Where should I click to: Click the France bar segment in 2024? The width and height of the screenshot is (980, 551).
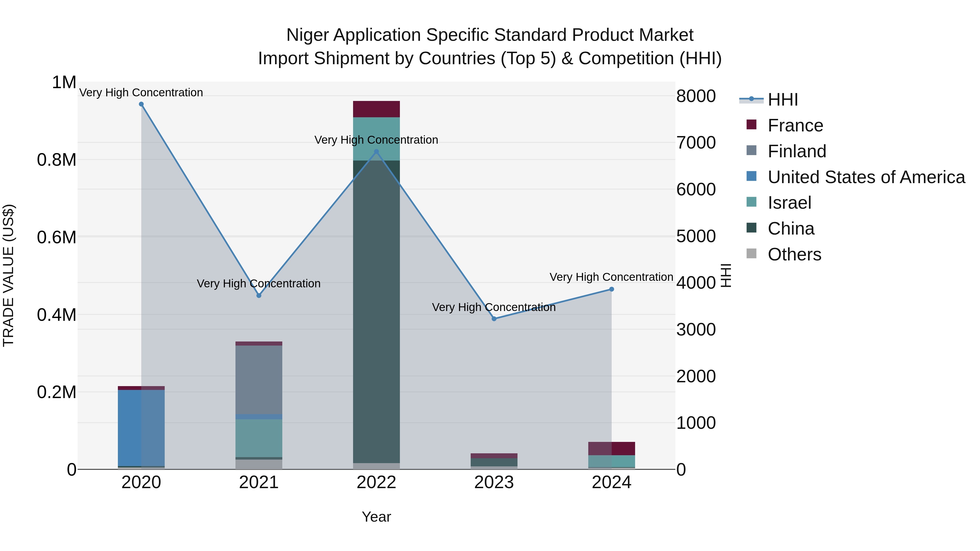[611, 449]
